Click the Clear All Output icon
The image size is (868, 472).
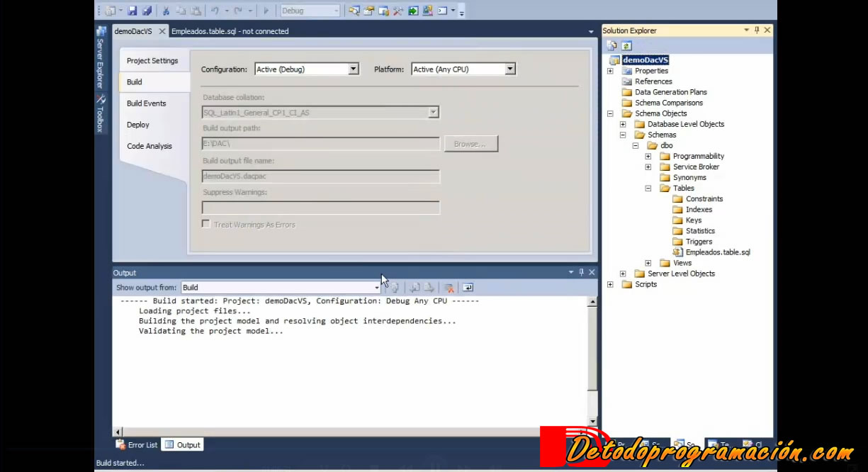tap(449, 287)
